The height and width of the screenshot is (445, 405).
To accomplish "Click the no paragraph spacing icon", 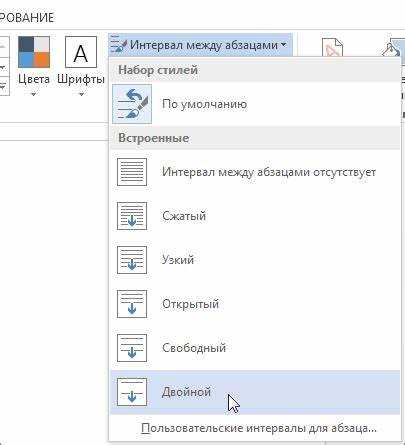I will coord(132,172).
